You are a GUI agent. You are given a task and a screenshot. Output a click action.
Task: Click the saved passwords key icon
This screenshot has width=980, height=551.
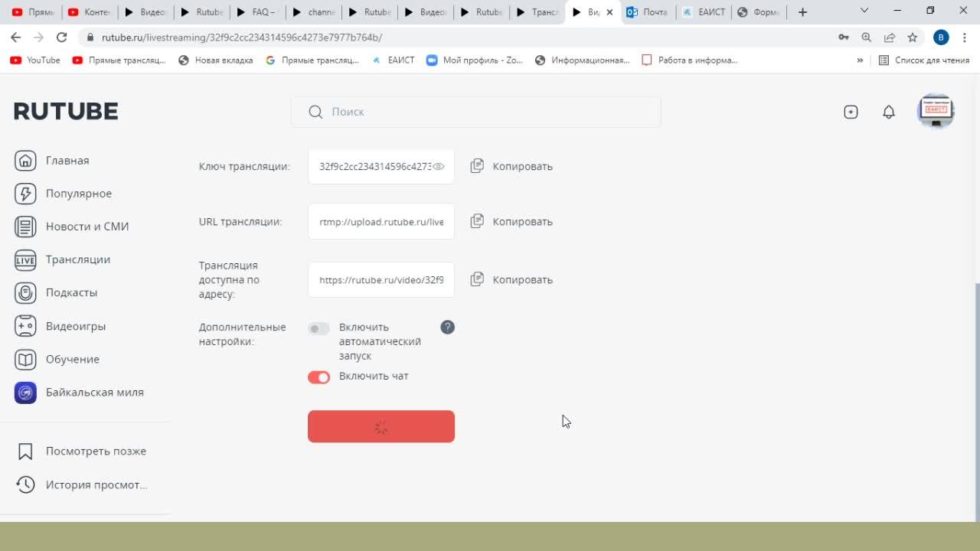tap(843, 37)
